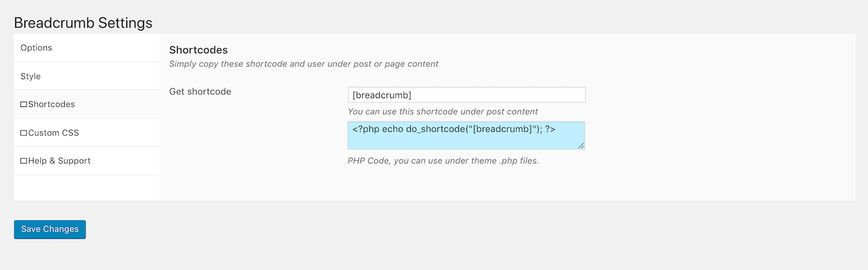Click the Get shortcode field label
The width and height of the screenshot is (868, 270).
click(x=200, y=91)
